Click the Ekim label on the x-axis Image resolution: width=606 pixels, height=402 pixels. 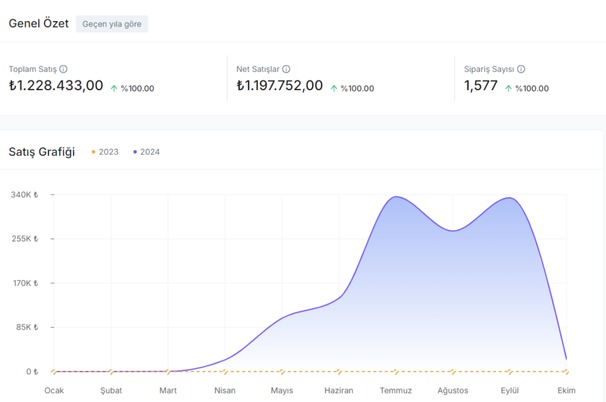coord(567,391)
